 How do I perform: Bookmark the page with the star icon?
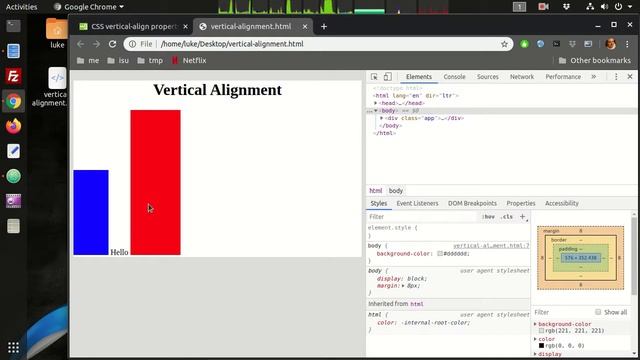point(504,44)
